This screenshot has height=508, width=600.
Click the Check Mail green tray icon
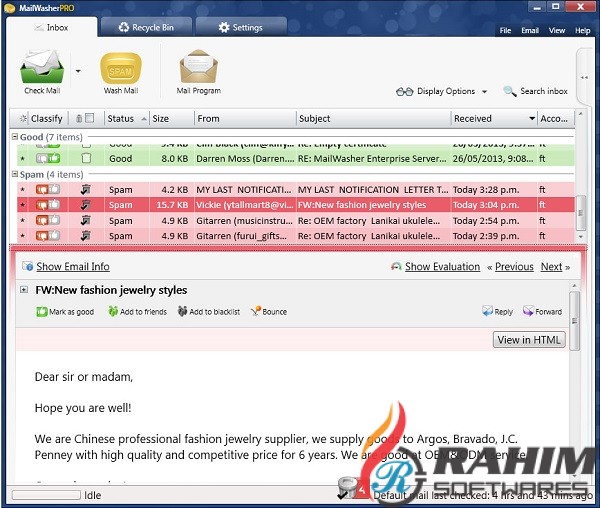42,67
